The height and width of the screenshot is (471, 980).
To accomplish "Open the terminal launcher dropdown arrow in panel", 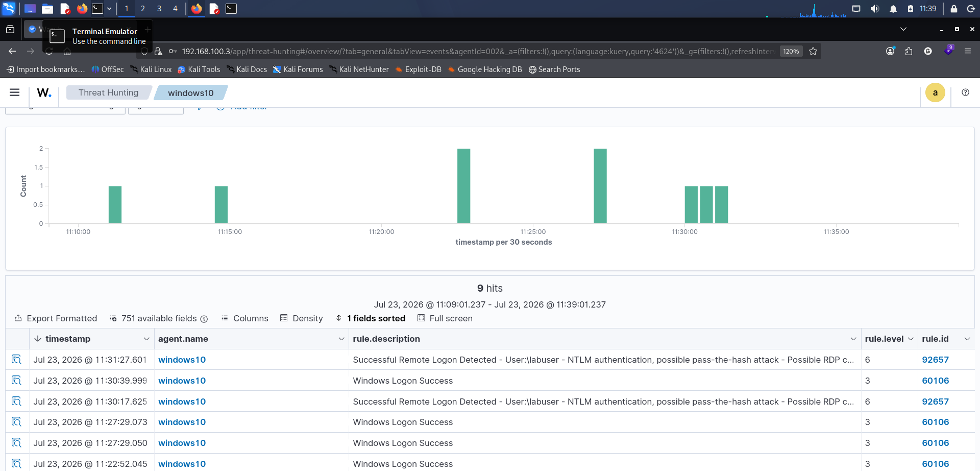I will point(109,9).
